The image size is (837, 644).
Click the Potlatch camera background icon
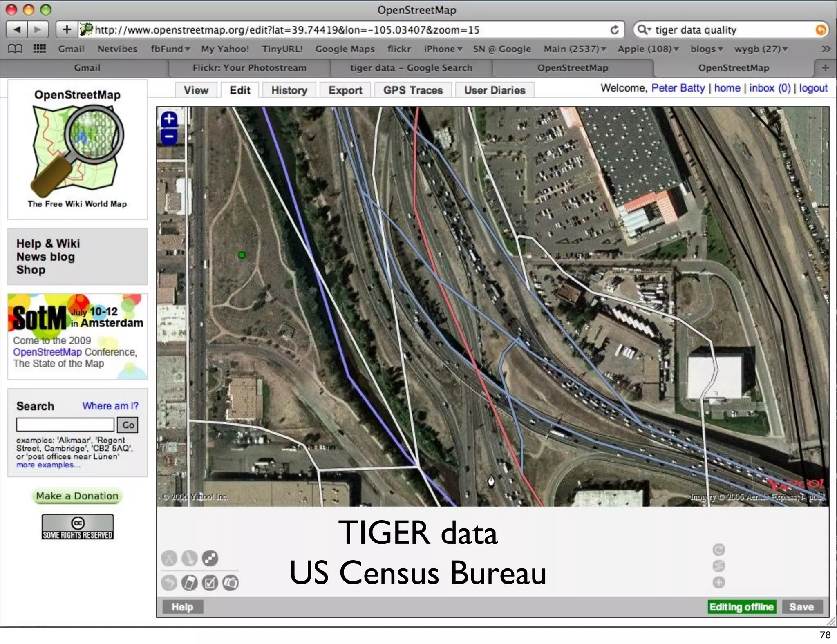point(231,583)
